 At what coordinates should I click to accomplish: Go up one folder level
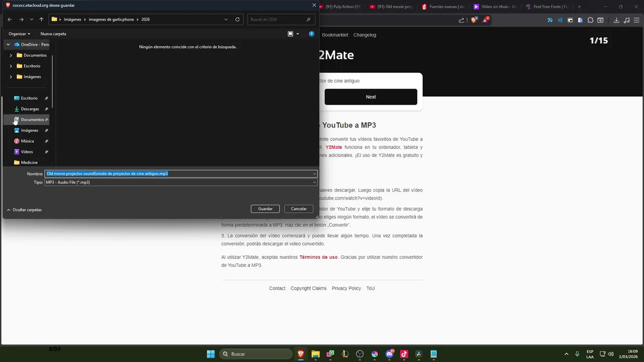(41, 19)
